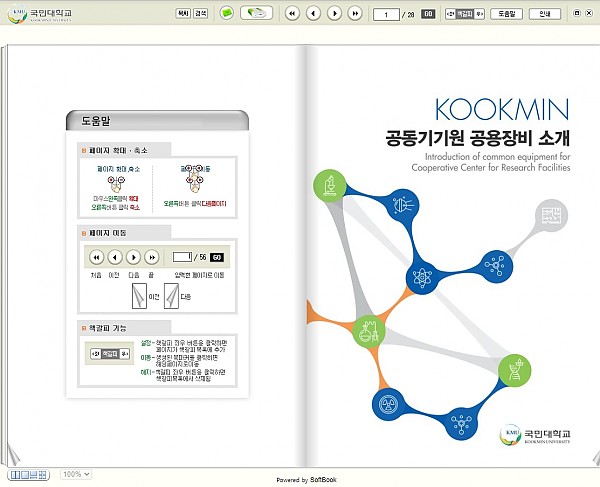Select thumbnail grid view icon
The height and width of the screenshot is (487, 600).
click(x=43, y=475)
